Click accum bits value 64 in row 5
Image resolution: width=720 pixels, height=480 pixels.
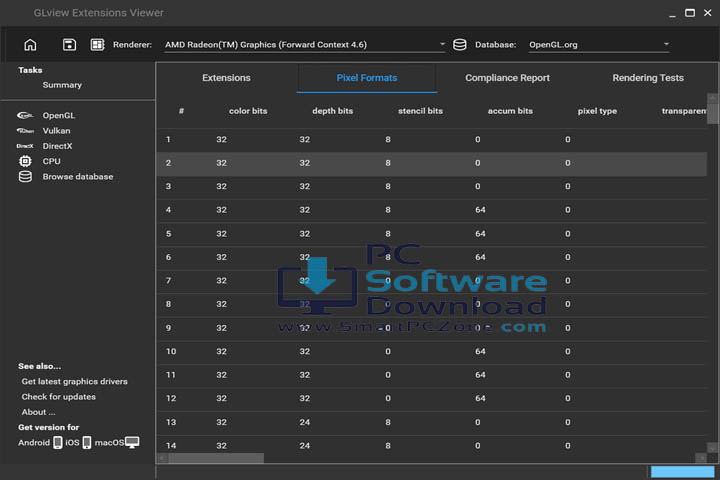tap(480, 233)
